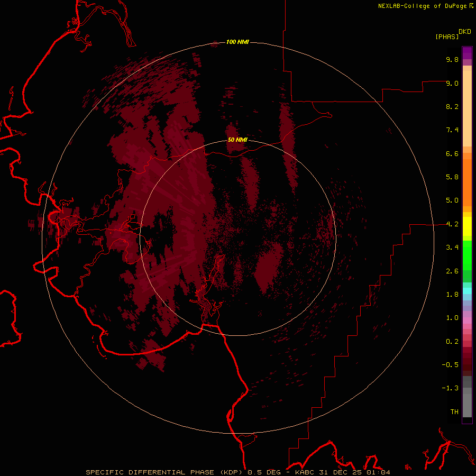Click the 7.4 value on the color scale
The image size is (476, 476).
coord(452,130)
